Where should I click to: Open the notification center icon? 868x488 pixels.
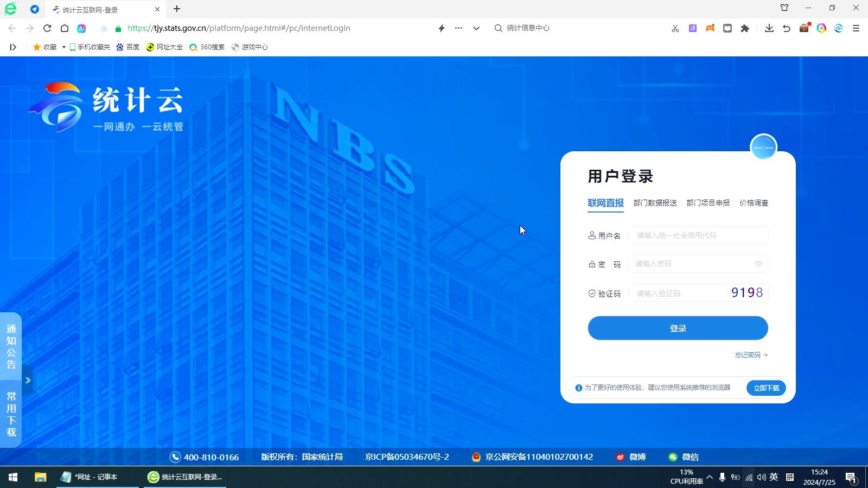(x=851, y=478)
